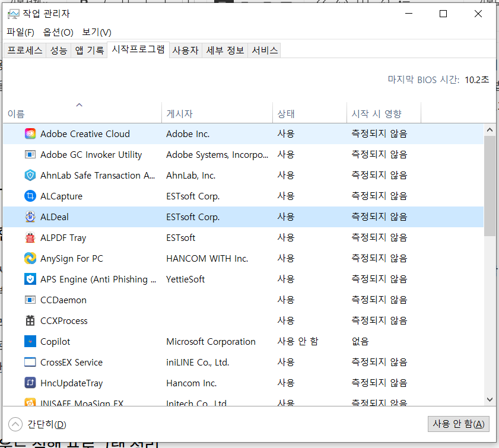Click publisher Microsoft Corporation
499x448 pixels.
click(211, 342)
